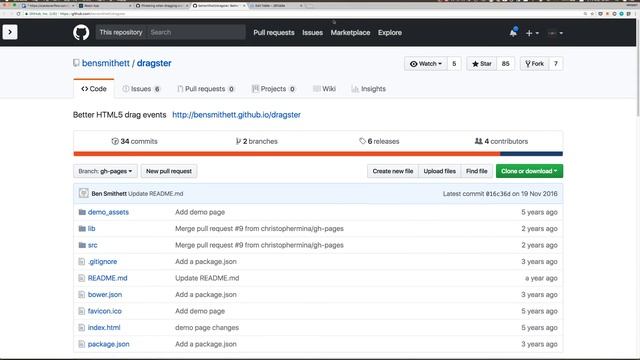Open the user avatar menu
The height and width of the screenshot is (360, 640).
pos(556,33)
